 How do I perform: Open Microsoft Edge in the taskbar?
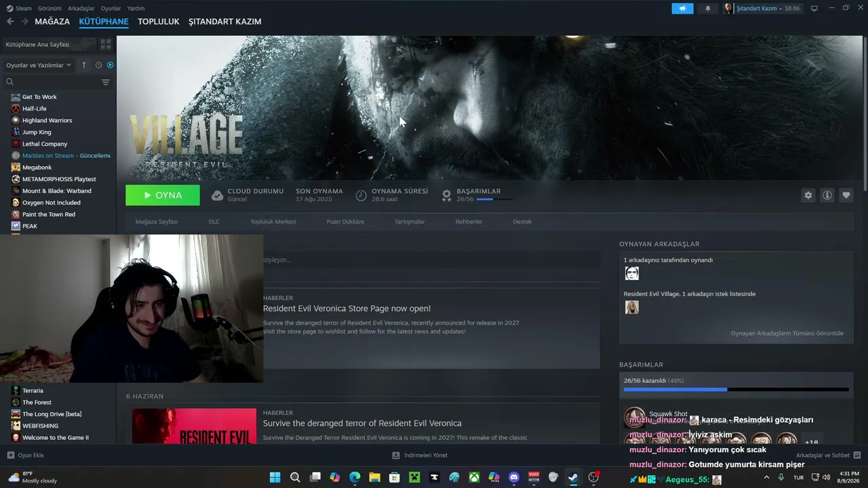355,477
